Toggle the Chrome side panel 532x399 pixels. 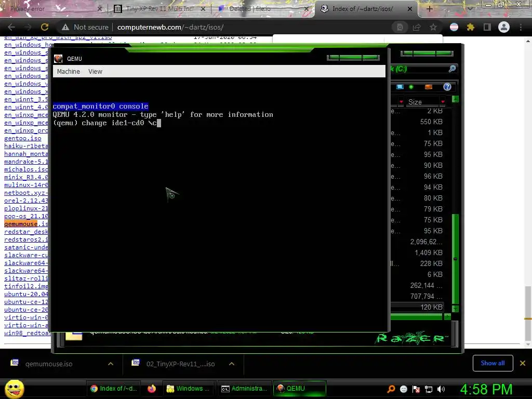click(x=487, y=27)
